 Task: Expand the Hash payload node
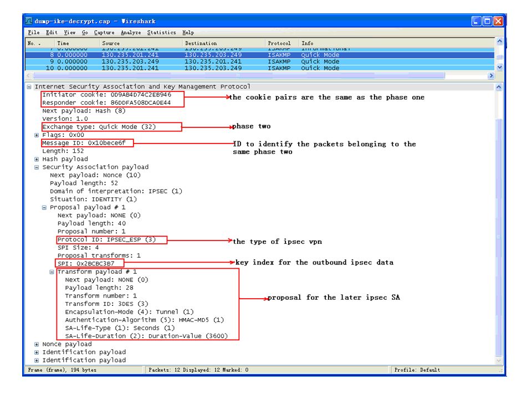tap(37, 159)
